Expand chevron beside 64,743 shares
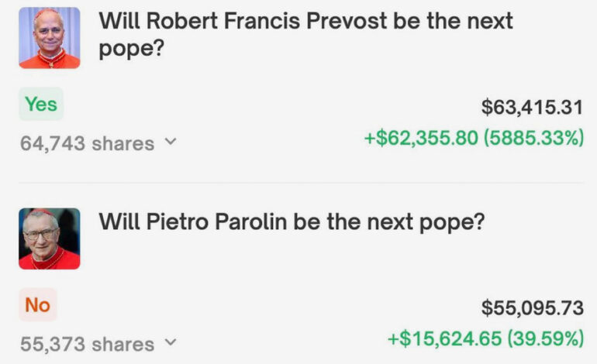Viewport: 597px width, 364px height. coord(171,142)
